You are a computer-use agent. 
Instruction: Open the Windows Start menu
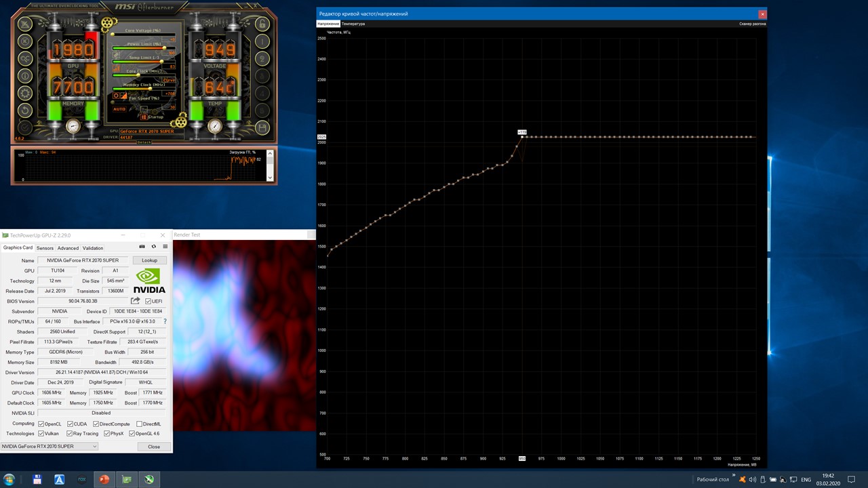tap(9, 479)
